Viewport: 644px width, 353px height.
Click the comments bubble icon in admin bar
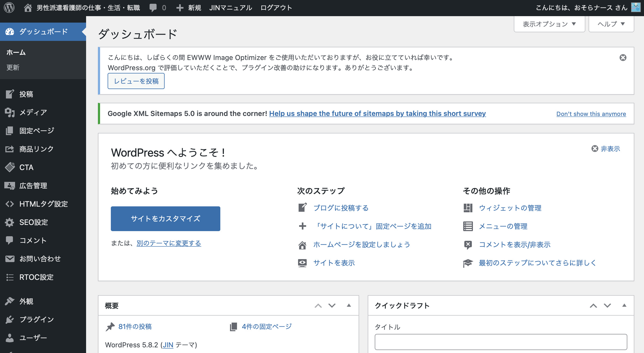(x=153, y=8)
